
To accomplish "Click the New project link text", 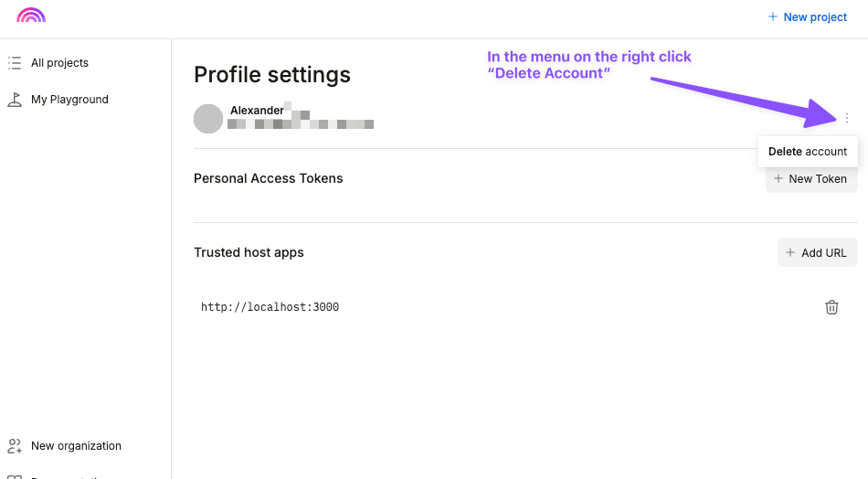I will pyautogui.click(x=815, y=16).
